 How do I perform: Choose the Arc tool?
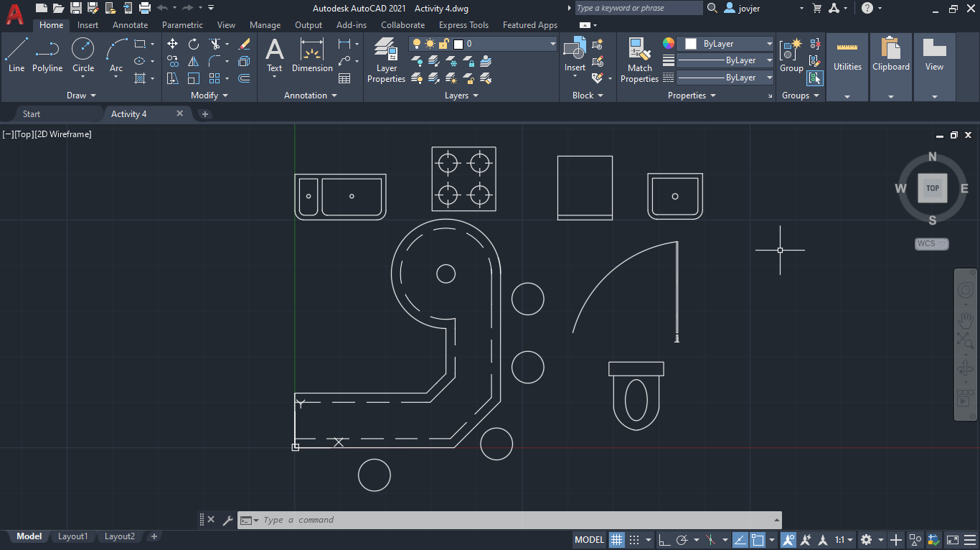tap(116, 56)
